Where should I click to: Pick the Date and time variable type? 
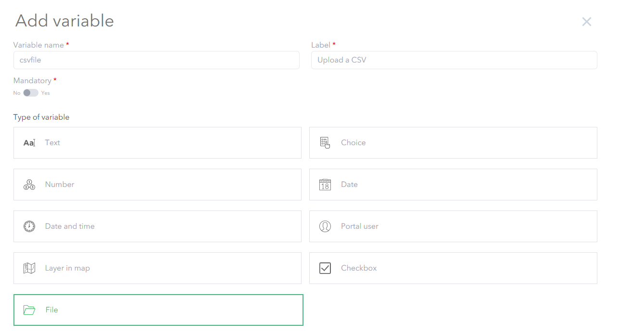coord(157,226)
